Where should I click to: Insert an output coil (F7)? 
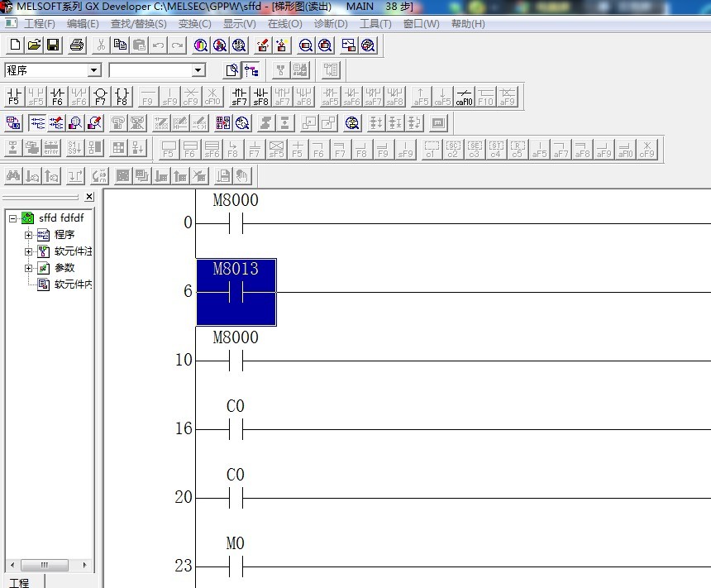tap(100, 97)
